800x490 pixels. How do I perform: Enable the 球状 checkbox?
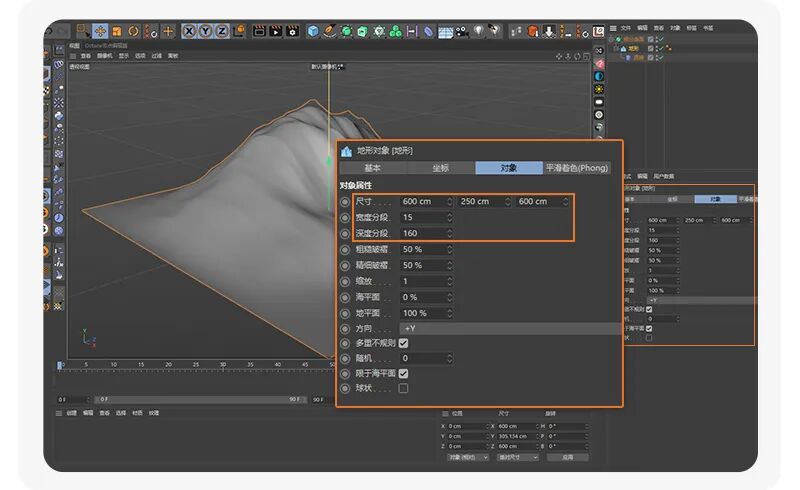403,388
